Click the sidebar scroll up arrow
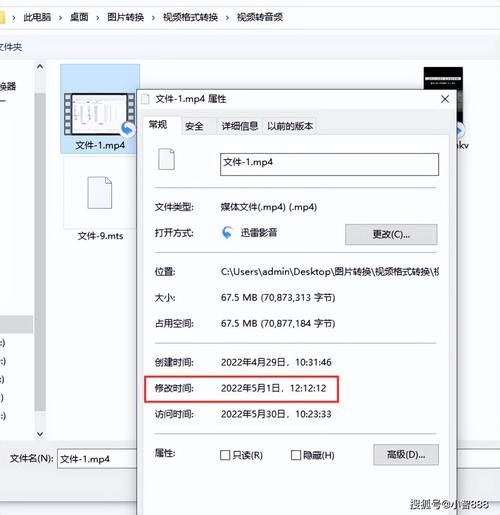 [x=40, y=67]
